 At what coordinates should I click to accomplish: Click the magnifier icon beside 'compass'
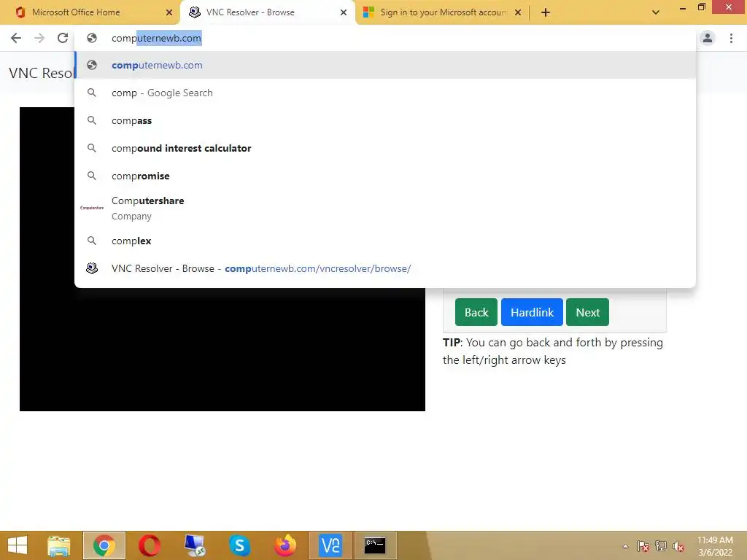coord(92,120)
